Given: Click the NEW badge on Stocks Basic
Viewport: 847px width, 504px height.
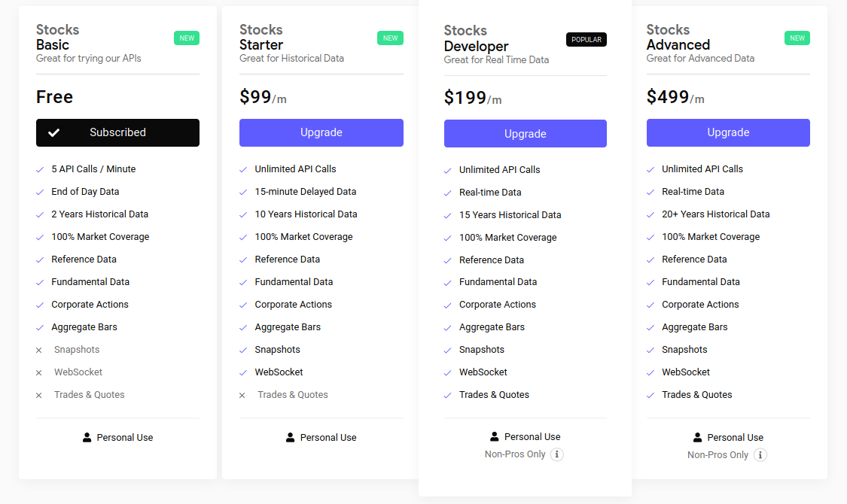Looking at the screenshot, I should click(187, 38).
